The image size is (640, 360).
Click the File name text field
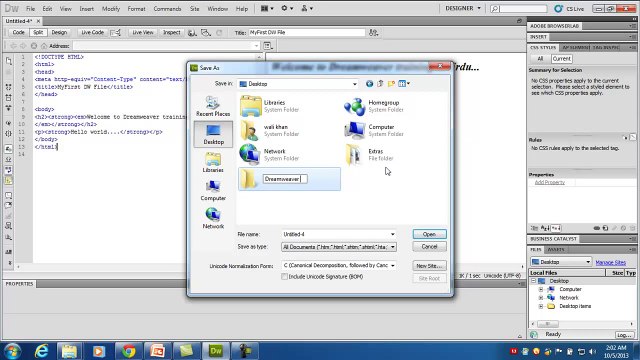[336, 234]
